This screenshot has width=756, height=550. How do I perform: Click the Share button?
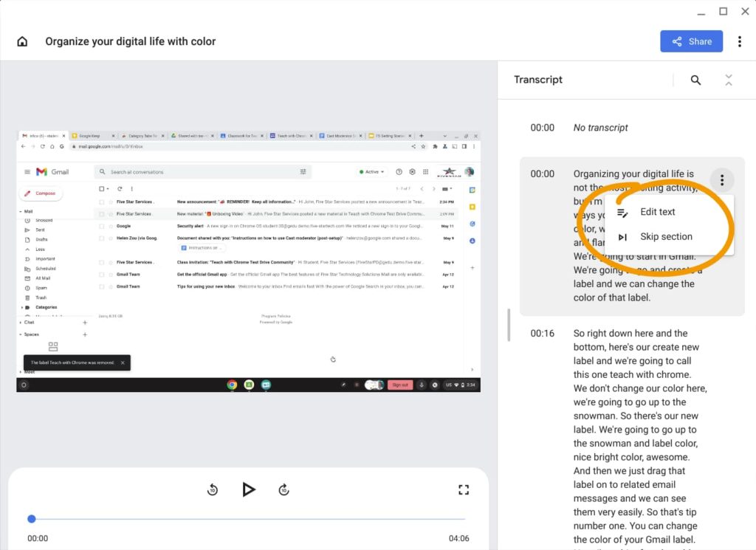691,41
